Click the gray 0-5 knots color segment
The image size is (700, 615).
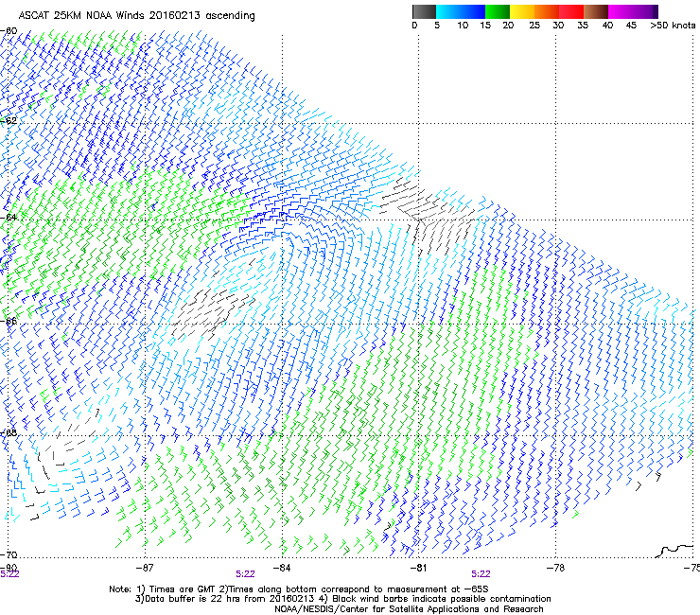tap(424, 11)
